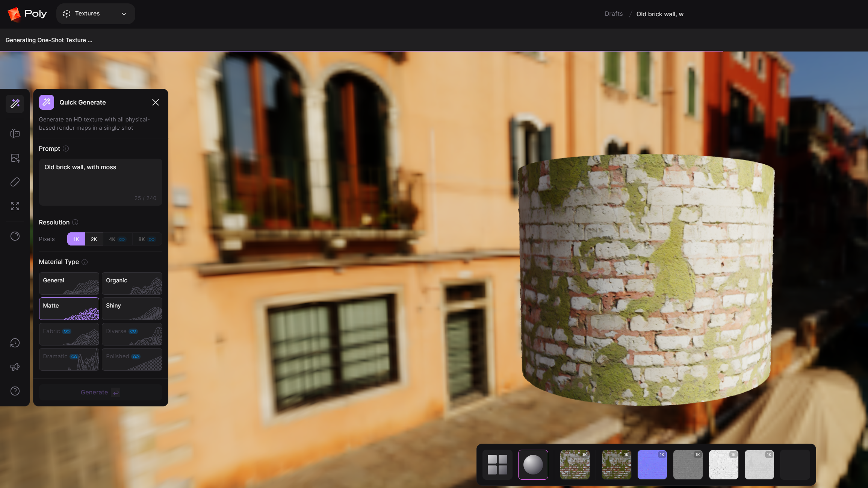Open the help question mark icon
The image size is (868, 488).
click(x=15, y=391)
